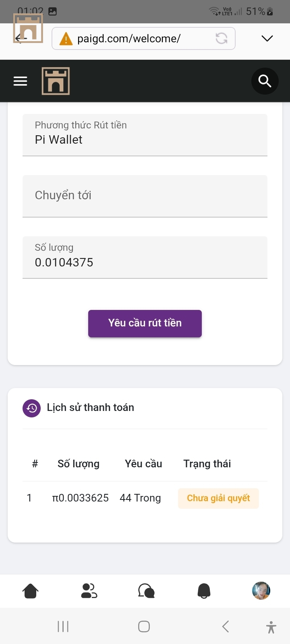Open the friends icon in bottom bar
Image resolution: width=290 pixels, height=644 pixels.
89,591
